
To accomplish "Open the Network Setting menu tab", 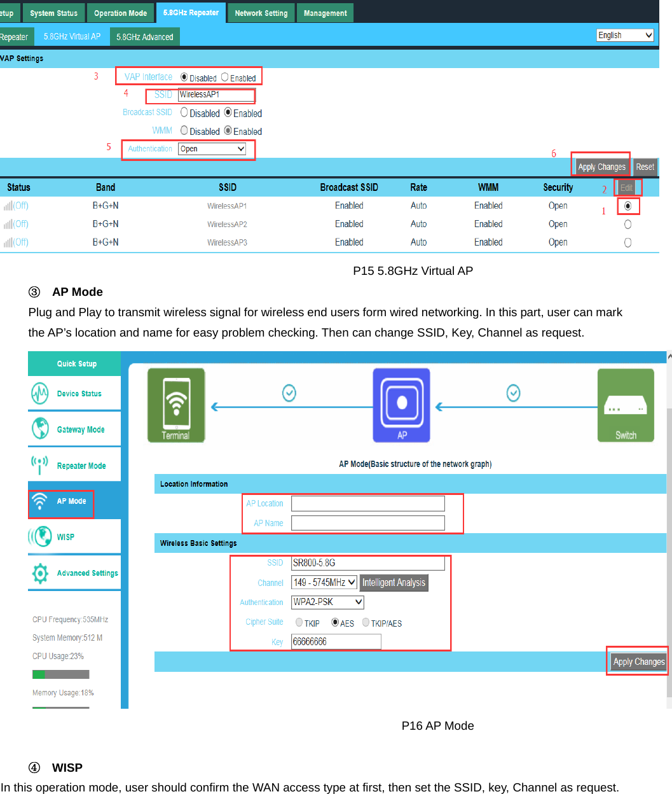I will [x=261, y=12].
